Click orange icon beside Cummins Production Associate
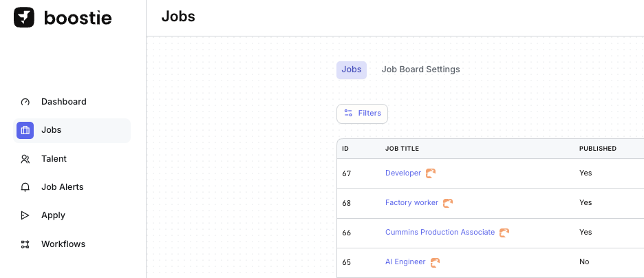The image size is (644, 278). [504, 233]
